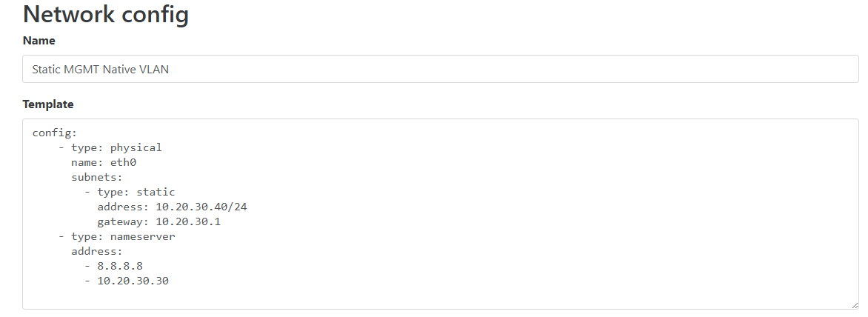The height and width of the screenshot is (317, 868).
Task: Click the 10.20.30.30 nameserver entry
Action: coord(133,281)
